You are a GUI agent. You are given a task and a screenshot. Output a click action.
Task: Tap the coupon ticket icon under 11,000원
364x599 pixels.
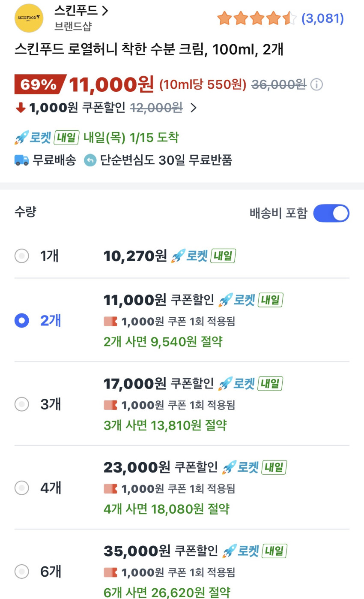[110, 321]
